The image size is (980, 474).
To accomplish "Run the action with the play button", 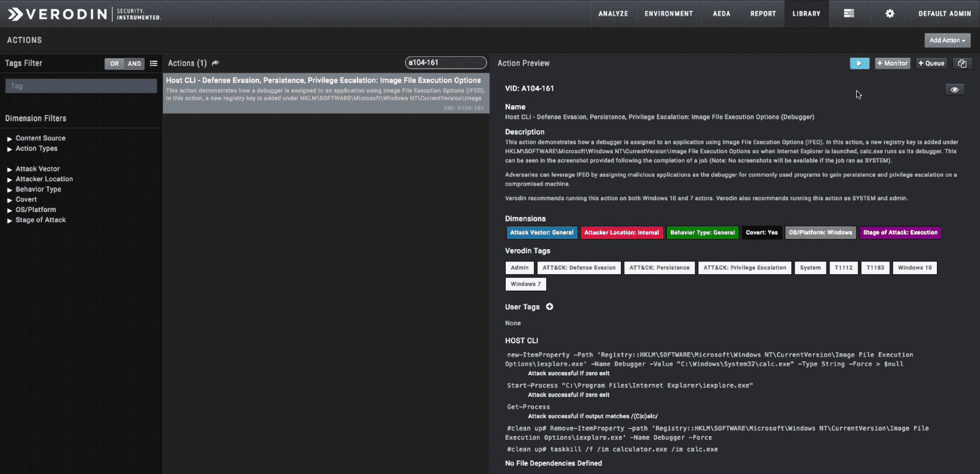I will click(859, 63).
